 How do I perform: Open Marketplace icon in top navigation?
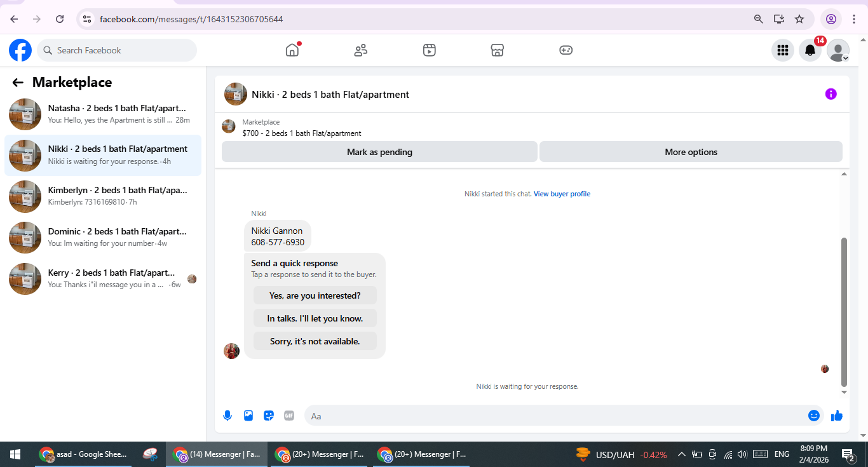click(x=498, y=50)
